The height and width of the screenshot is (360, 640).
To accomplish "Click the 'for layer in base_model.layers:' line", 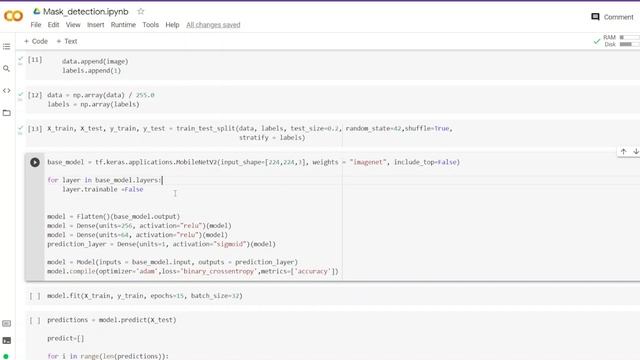I will pyautogui.click(x=104, y=180).
